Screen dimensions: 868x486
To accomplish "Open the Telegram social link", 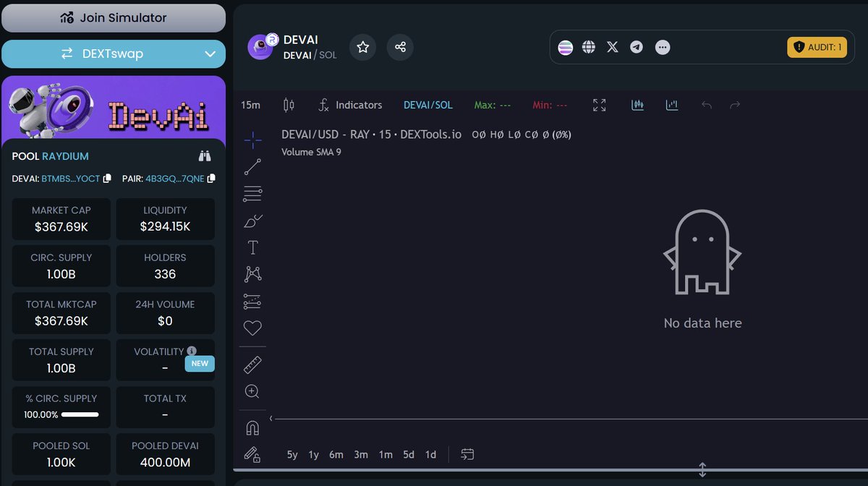I will 637,47.
